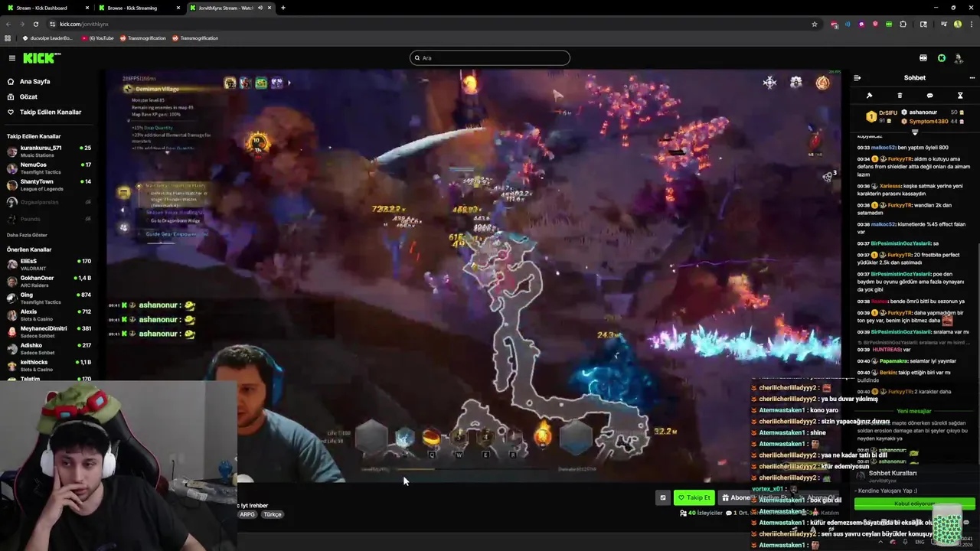Go to Ana Sayfa in sidebar

(34, 81)
